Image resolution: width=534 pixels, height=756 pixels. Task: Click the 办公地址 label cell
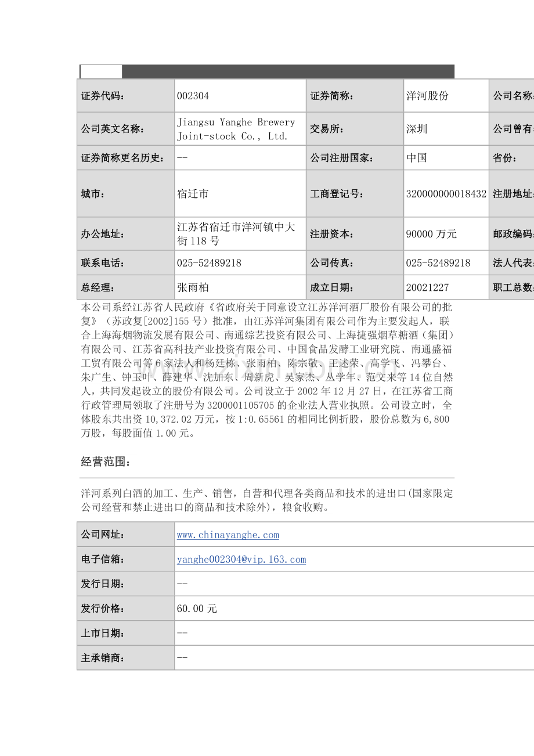(x=125, y=234)
